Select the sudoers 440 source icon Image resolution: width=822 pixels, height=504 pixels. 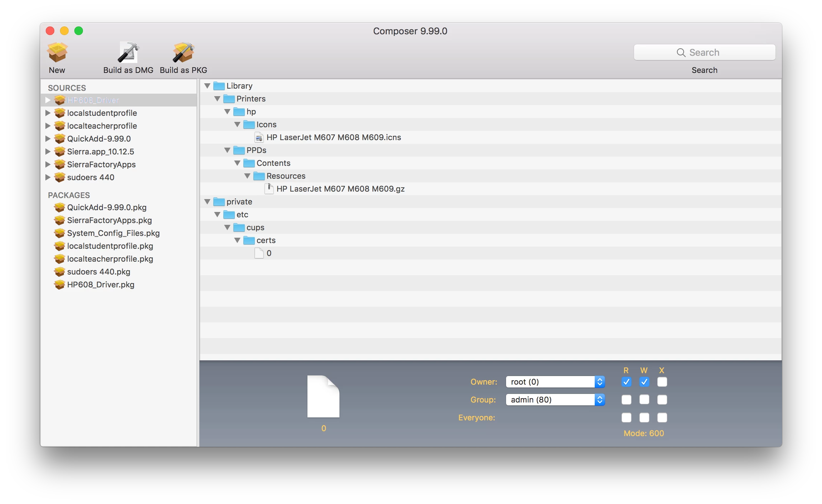tap(59, 178)
